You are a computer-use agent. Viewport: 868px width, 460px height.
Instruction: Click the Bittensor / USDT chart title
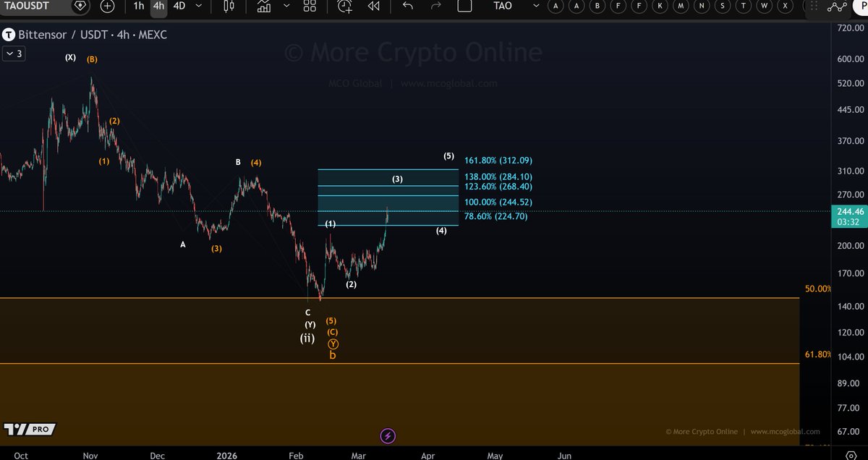93,35
